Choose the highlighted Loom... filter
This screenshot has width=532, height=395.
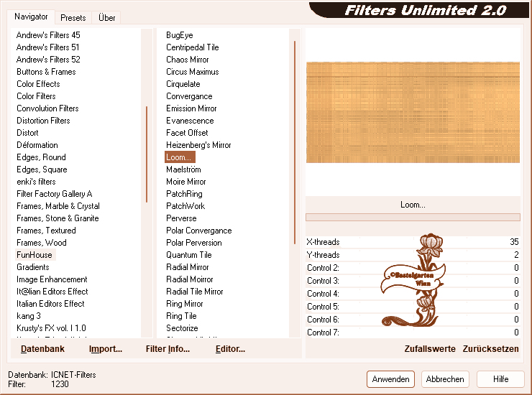pyautogui.click(x=180, y=157)
